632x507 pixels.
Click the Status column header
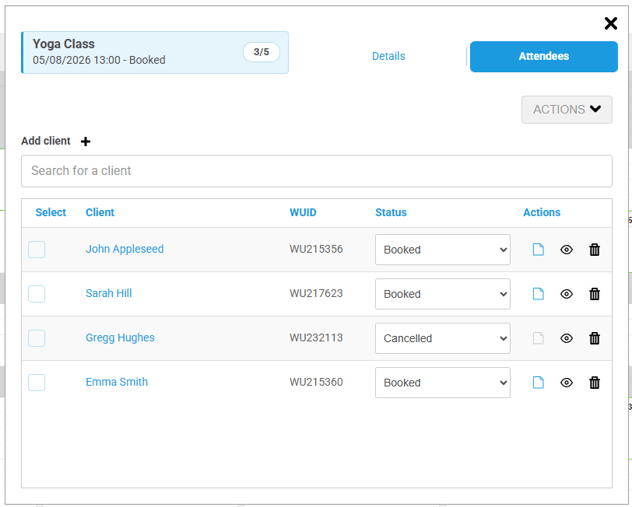click(391, 212)
